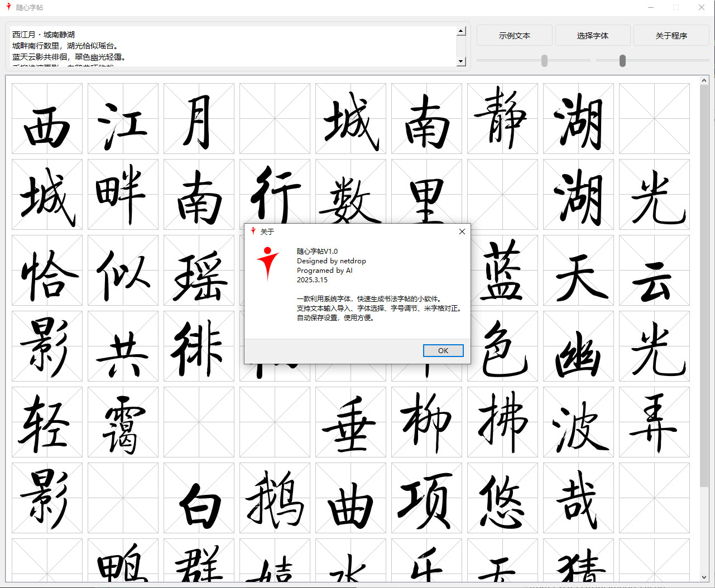Close the 关于 dialog with X
Screen dimensions: 715x588
pyautogui.click(x=462, y=232)
